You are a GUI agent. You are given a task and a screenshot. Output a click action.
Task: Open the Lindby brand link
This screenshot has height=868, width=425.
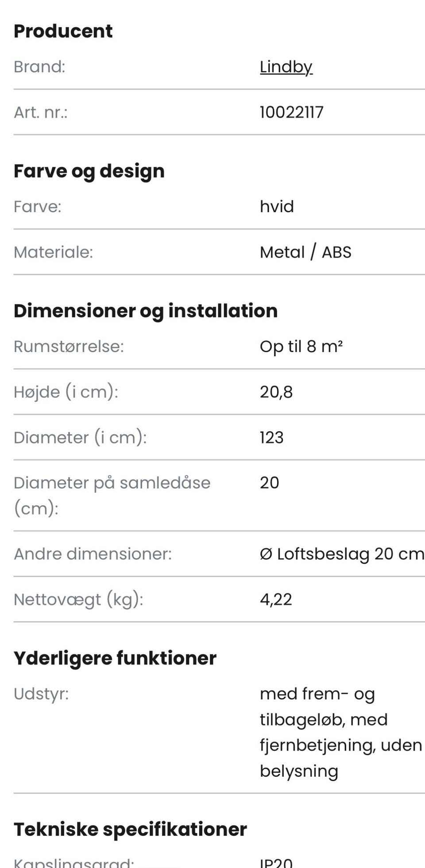point(286,67)
